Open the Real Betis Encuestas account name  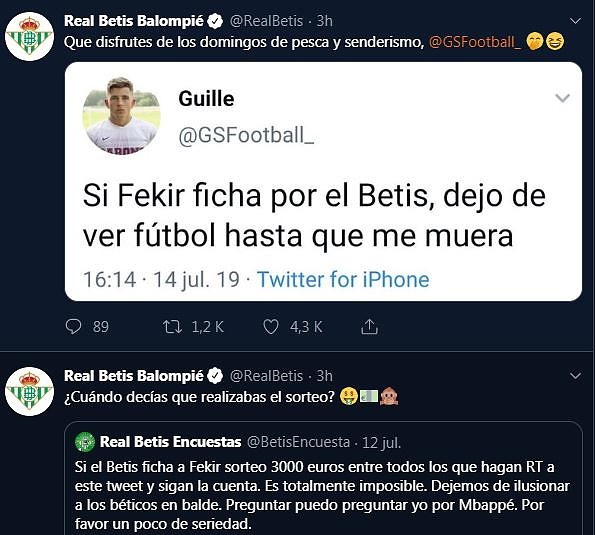[x=170, y=442]
